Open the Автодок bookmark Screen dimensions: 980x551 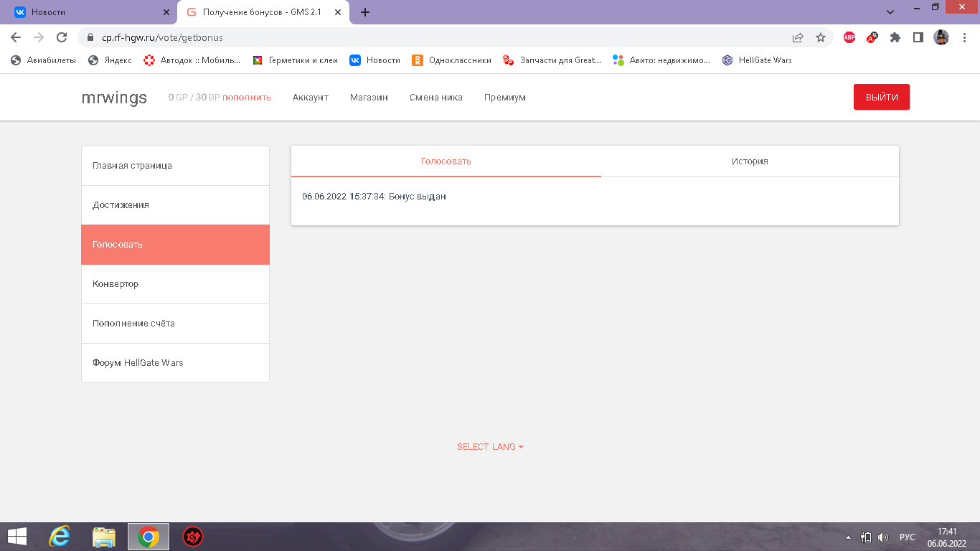click(x=192, y=60)
